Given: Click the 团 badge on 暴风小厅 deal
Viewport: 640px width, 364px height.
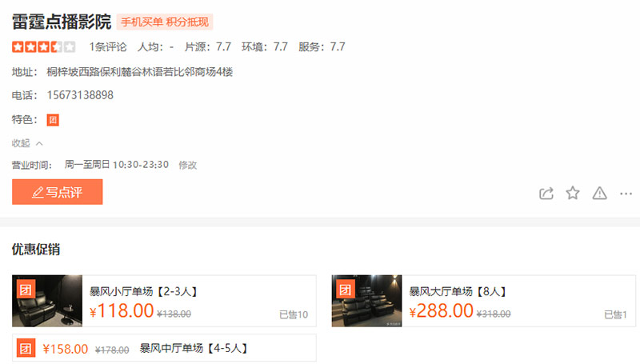Looking at the screenshot, I should 26,290.
